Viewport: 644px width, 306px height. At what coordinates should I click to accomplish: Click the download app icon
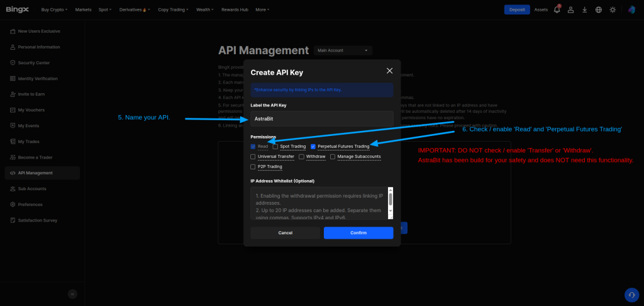click(584, 10)
